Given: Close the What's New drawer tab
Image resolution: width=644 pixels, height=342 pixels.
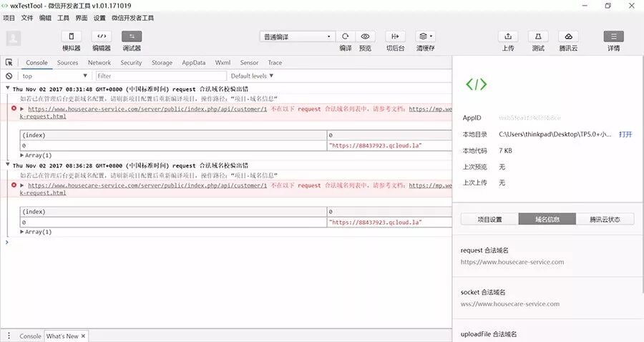Looking at the screenshot, I should 84,336.
